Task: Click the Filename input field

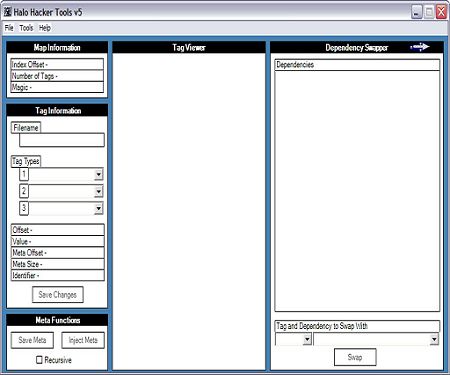Action: click(62, 140)
